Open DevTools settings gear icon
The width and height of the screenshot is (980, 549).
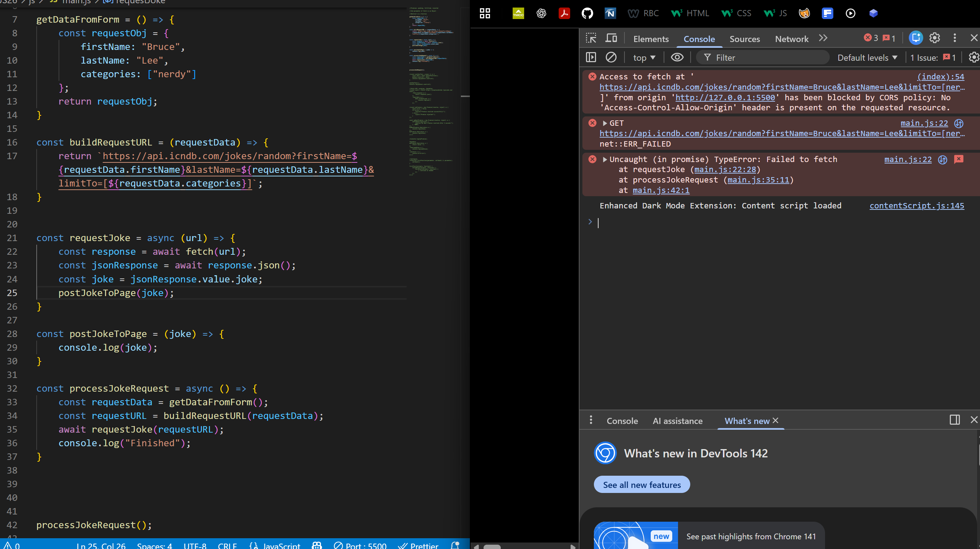(x=935, y=38)
